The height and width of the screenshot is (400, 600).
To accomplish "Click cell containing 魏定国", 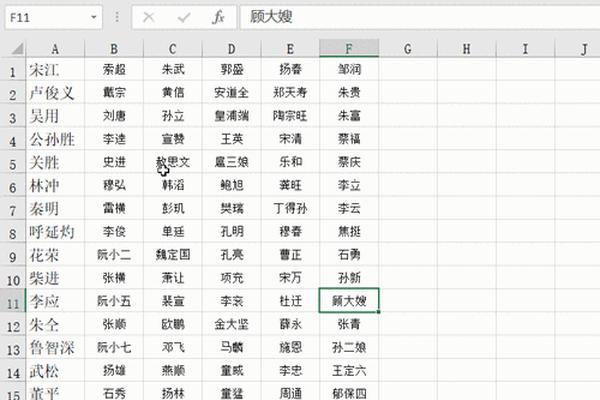I will pos(173,255).
